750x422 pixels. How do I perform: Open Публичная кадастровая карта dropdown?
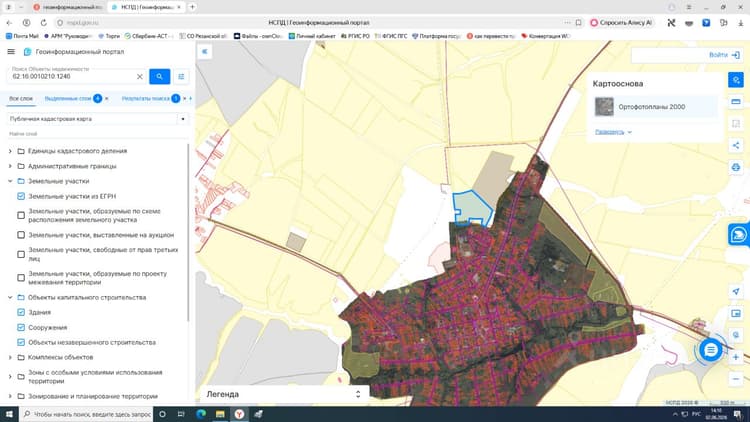(98, 119)
